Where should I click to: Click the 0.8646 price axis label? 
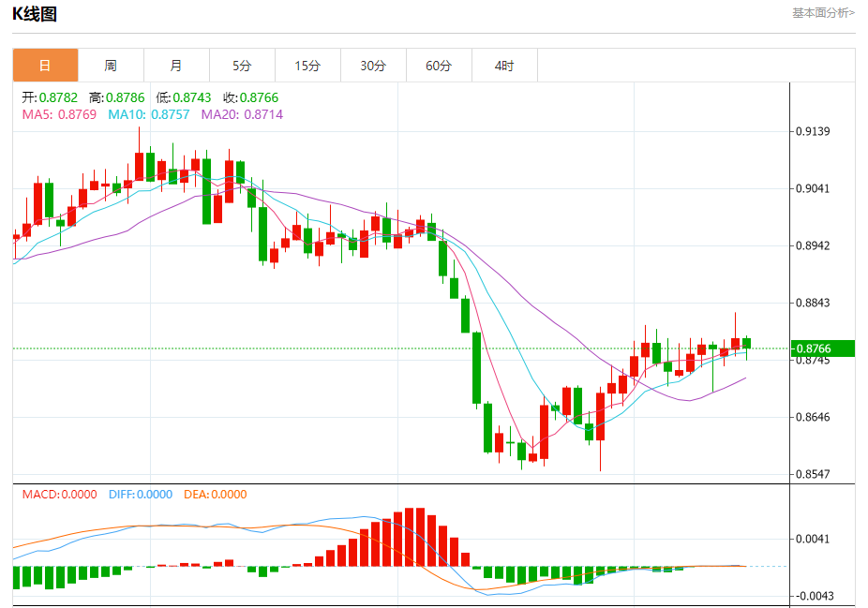813,417
